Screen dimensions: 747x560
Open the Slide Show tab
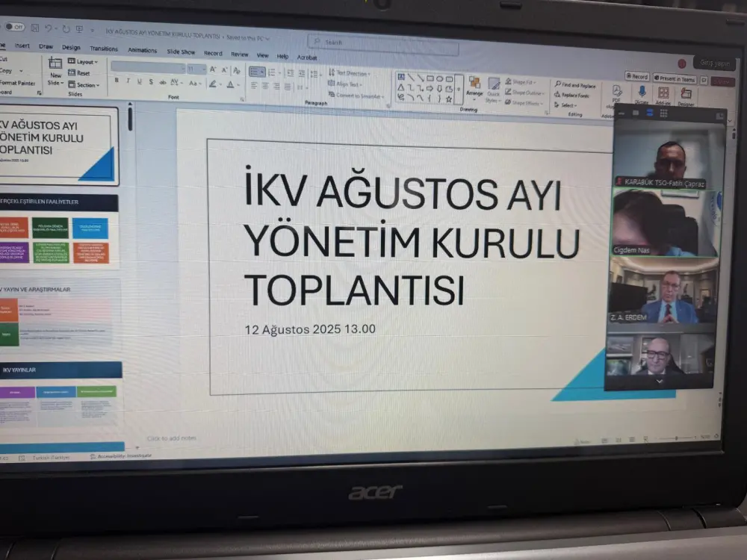coord(181,52)
